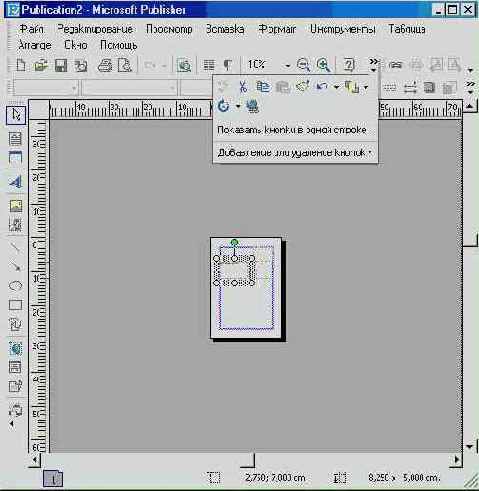Click the green rotation handle
The width and height of the screenshot is (479, 491).
pos(234,242)
